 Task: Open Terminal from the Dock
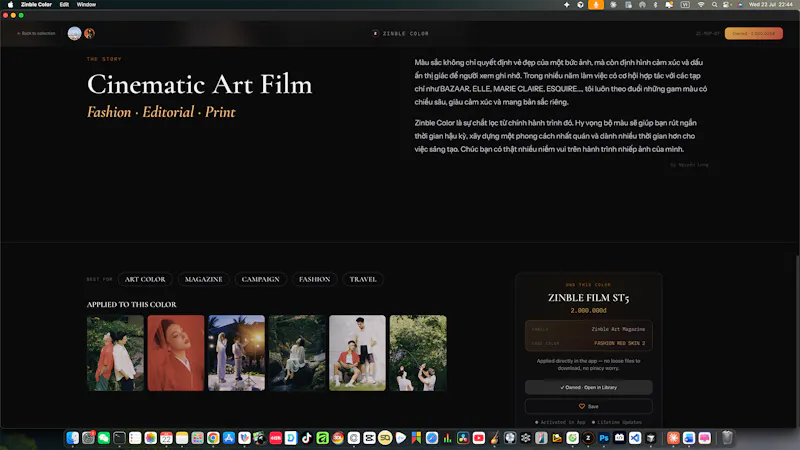[x=119, y=438]
